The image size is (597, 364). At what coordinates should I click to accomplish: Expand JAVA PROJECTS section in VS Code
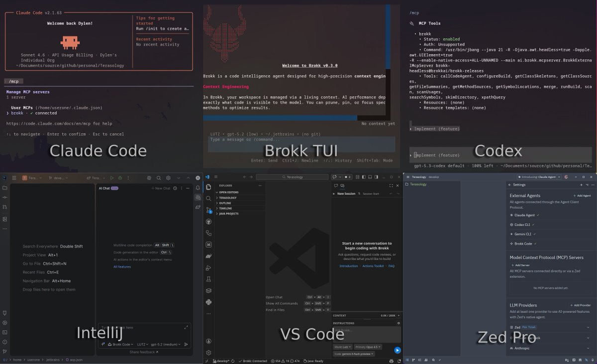click(x=241, y=214)
